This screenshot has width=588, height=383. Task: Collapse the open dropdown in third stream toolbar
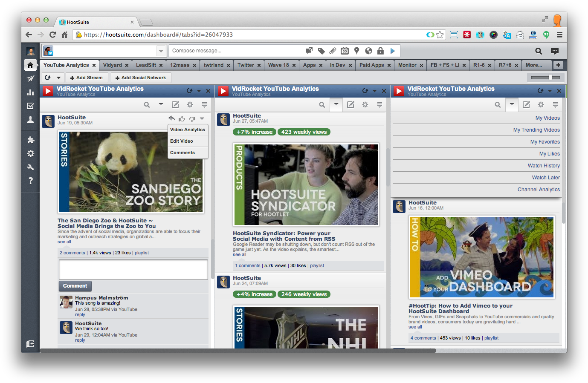pos(512,105)
